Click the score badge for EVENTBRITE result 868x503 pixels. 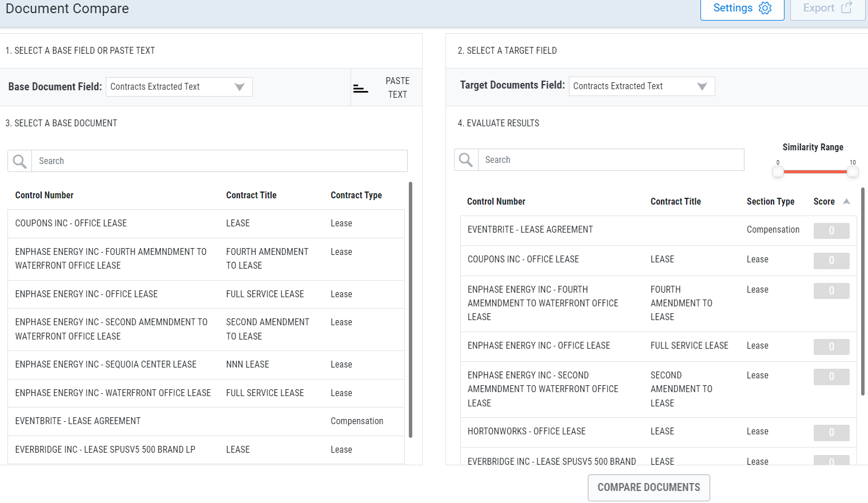tap(831, 231)
